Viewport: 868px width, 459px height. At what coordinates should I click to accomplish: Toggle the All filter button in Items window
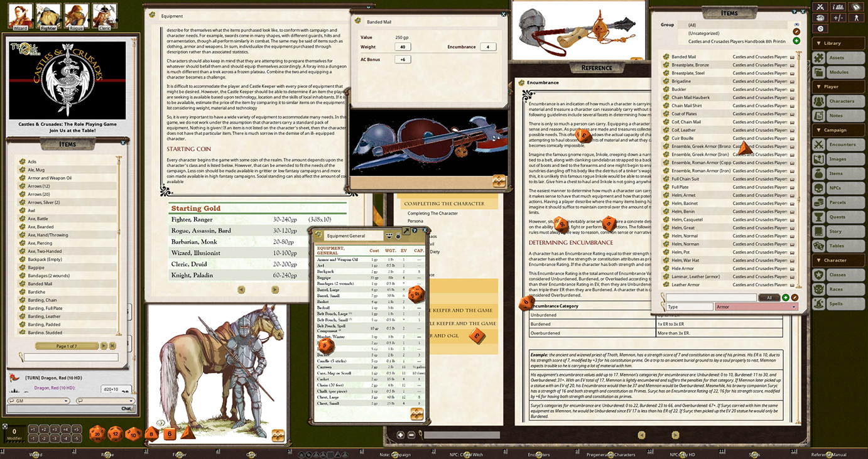pos(769,298)
